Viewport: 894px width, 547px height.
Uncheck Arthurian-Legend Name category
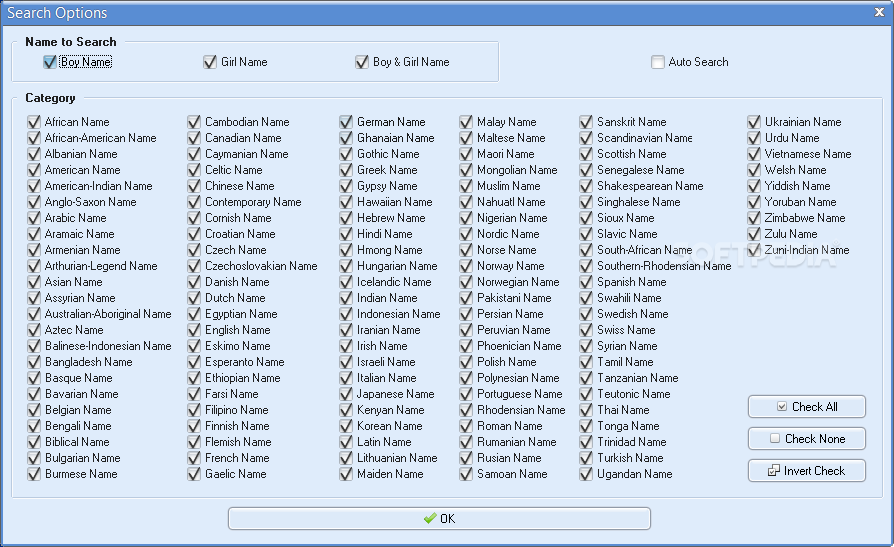coord(34,266)
